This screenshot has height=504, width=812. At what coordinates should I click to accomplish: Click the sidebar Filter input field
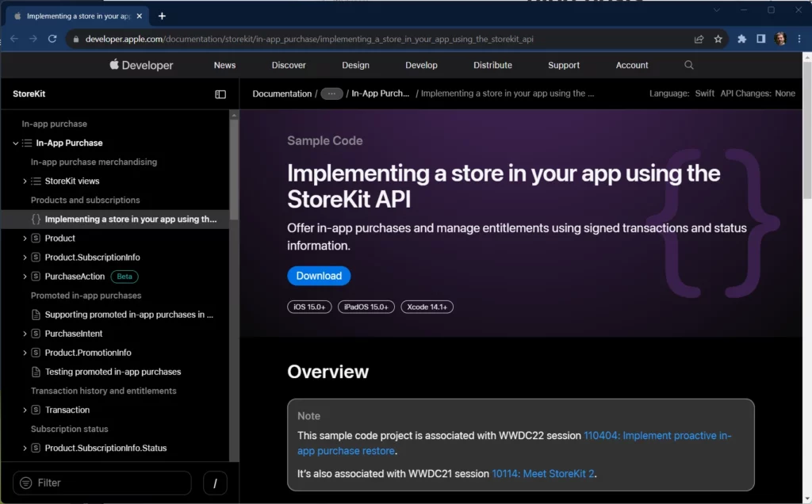point(102,483)
